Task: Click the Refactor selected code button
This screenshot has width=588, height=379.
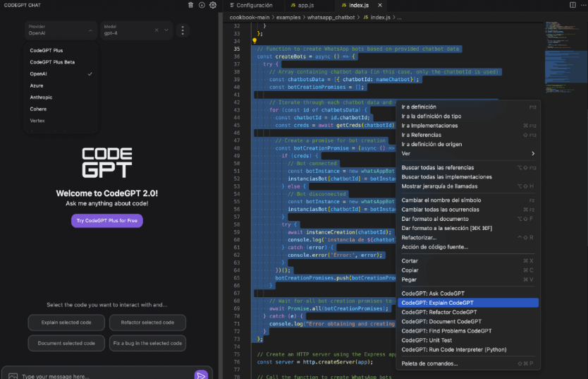Action: click(x=147, y=323)
